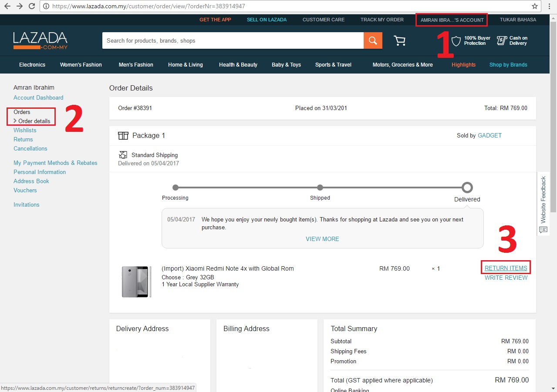Open Invitations page
557x392 pixels.
[x=27, y=204]
